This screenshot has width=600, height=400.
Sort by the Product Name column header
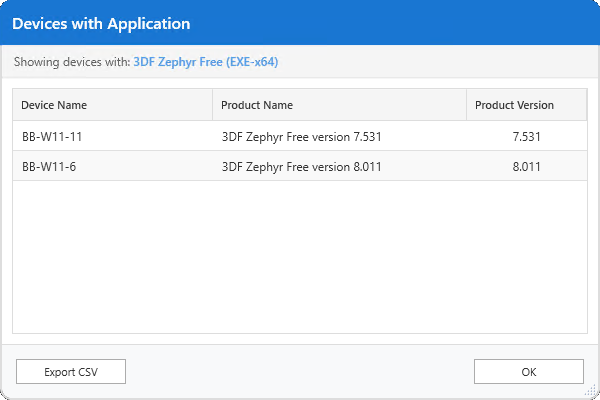pos(339,105)
